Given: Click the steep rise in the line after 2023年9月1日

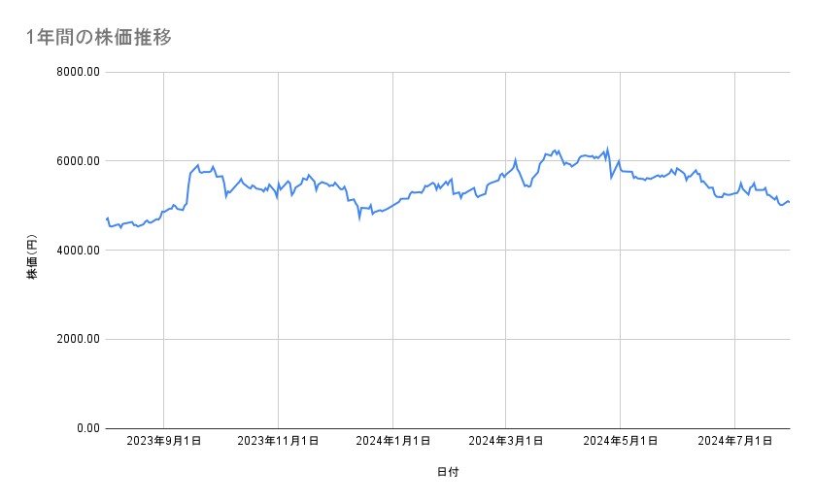Looking at the screenshot, I should pos(187,187).
